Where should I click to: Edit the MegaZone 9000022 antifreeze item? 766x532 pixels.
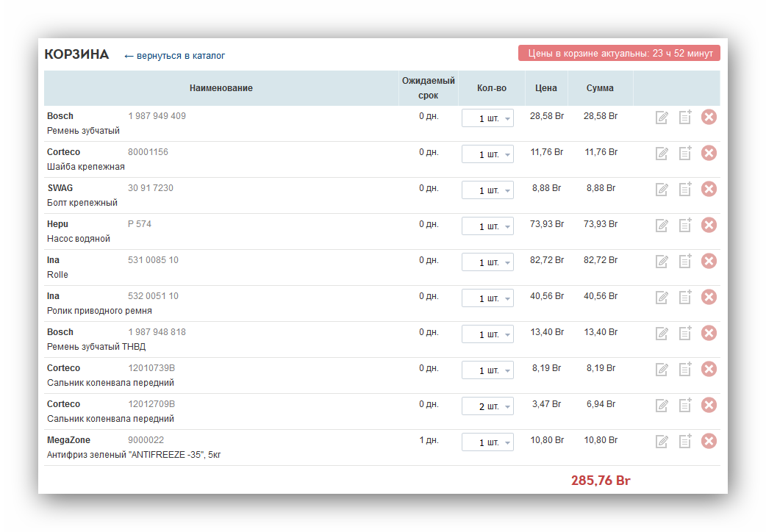pyautogui.click(x=662, y=442)
